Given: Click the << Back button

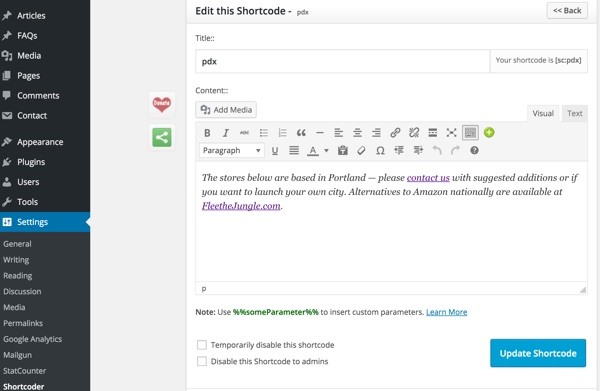Looking at the screenshot, I should [567, 10].
